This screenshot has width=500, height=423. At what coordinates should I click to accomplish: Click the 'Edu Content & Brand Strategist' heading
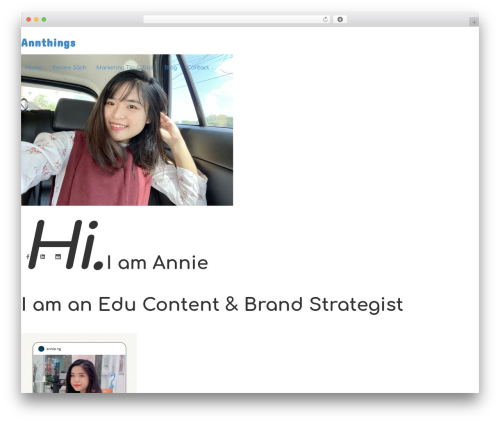[251, 304]
